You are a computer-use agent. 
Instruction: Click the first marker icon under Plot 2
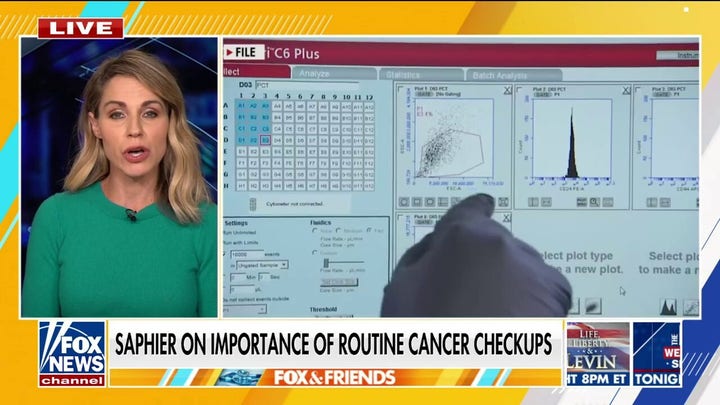pos(533,202)
